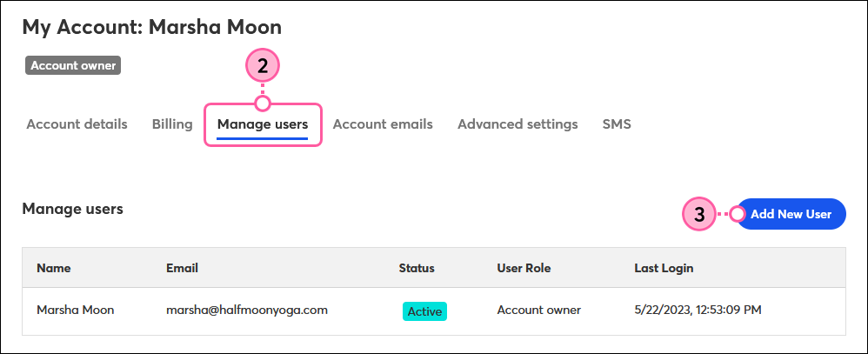This screenshot has width=868, height=354.
Task: Click the My Account: Marsha Moon heading
Action: (151, 27)
